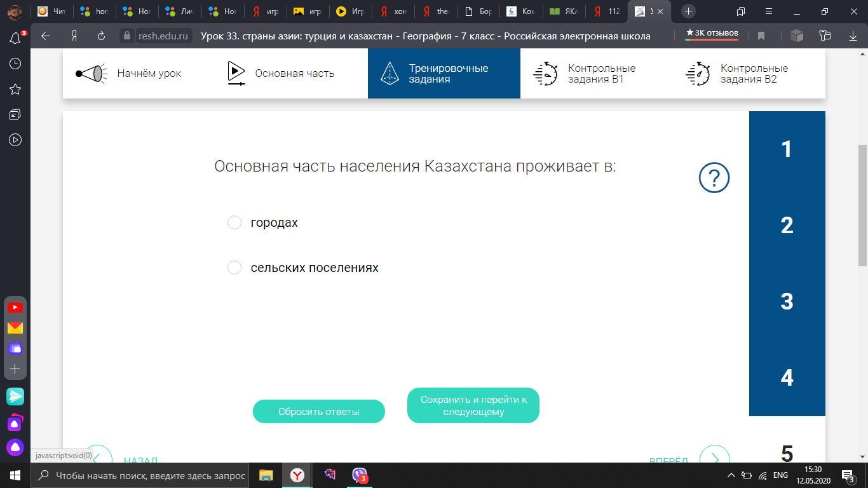
Task: Show site security padlock info
Action: tap(127, 36)
